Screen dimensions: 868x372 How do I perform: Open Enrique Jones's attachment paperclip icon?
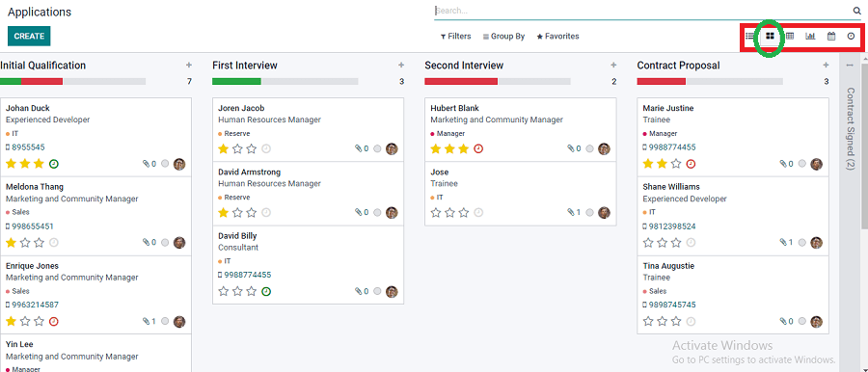[147, 321]
